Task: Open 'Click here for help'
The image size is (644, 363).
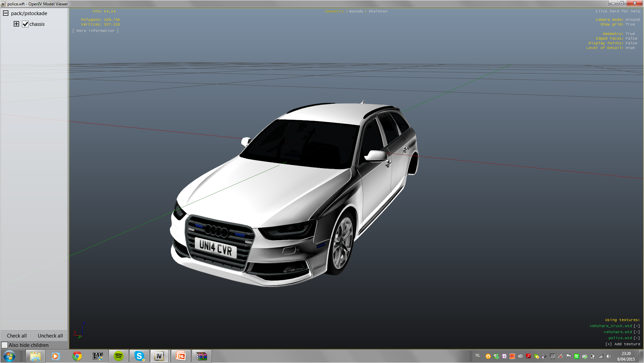Action: pyautogui.click(x=618, y=11)
